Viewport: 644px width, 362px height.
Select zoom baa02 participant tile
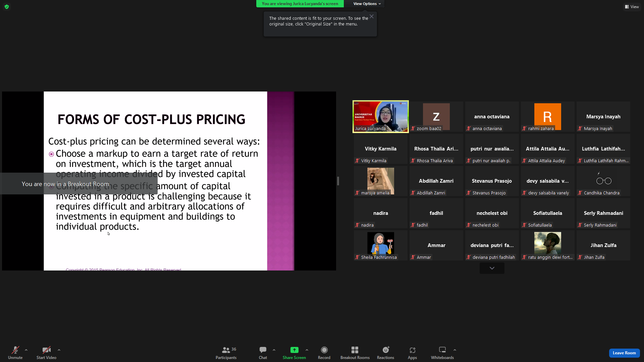(436, 117)
